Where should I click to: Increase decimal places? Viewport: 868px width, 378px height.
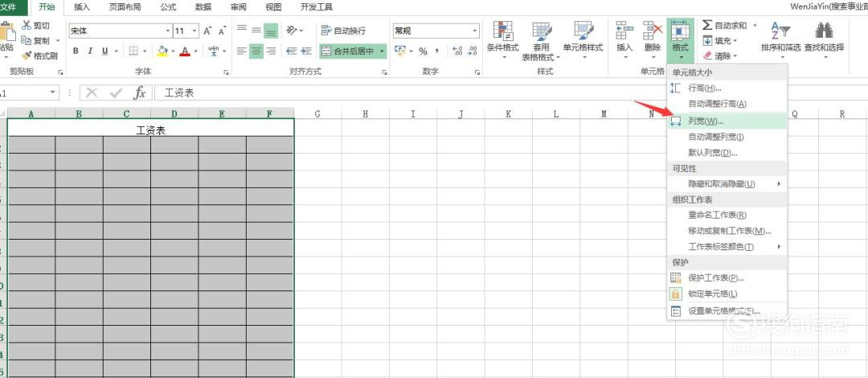[x=457, y=51]
